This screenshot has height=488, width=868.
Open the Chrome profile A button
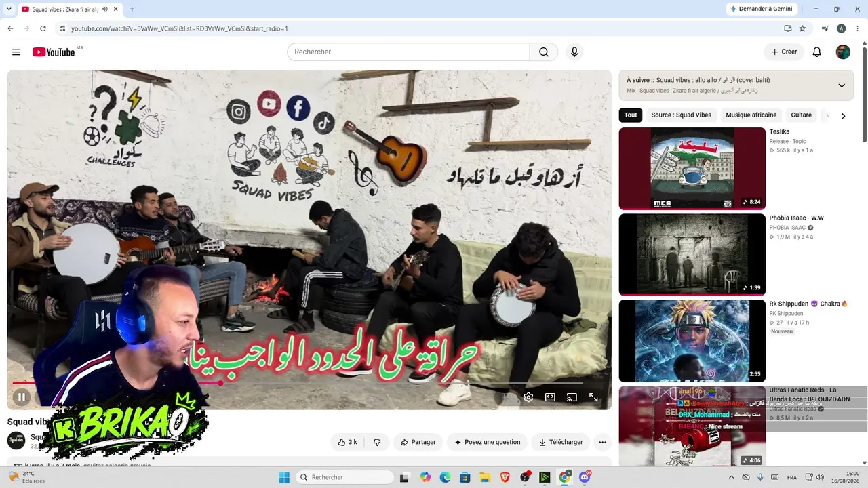[842, 28]
